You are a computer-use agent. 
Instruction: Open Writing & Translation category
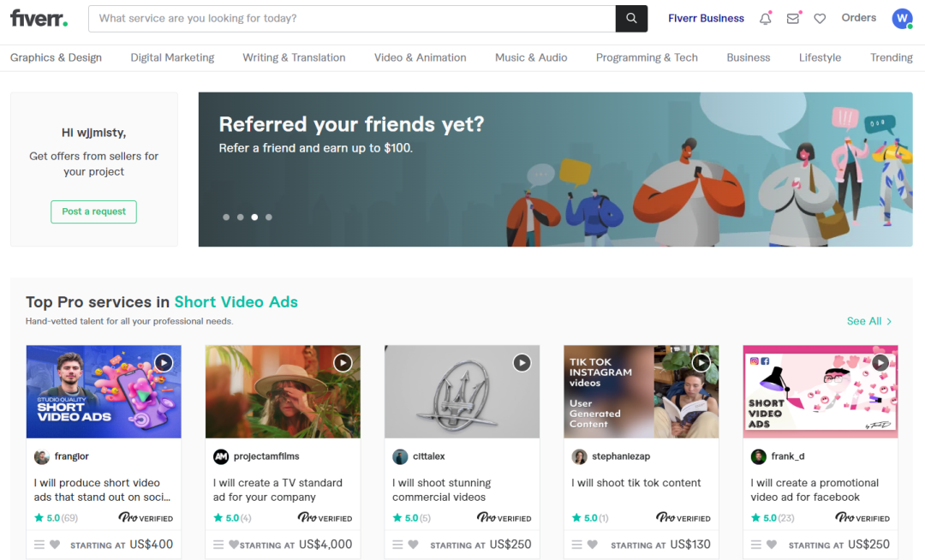point(294,57)
